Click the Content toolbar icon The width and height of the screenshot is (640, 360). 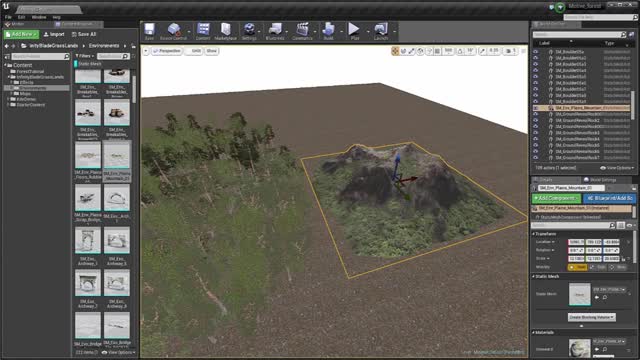click(x=203, y=31)
